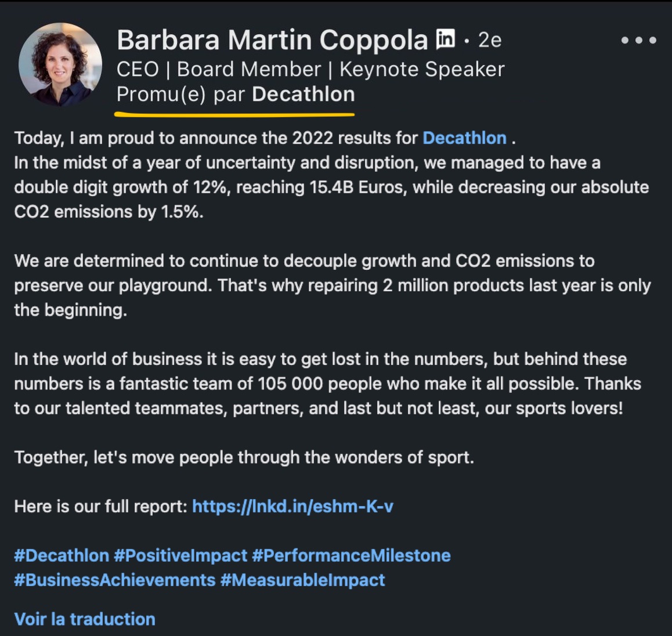Click the #PositiveImpact hashtag
Image resolution: width=672 pixels, height=636 pixels.
180,555
